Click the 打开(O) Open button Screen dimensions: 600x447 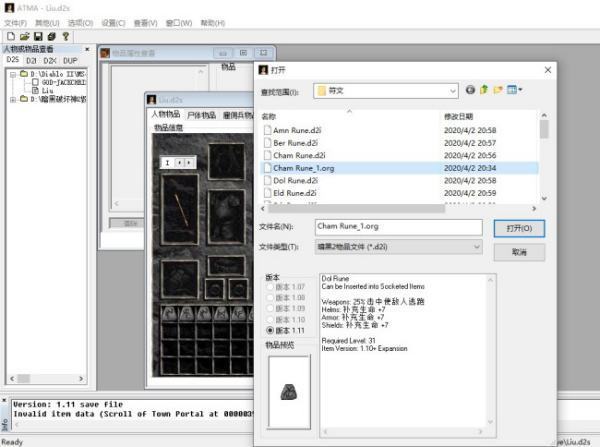[519, 228]
